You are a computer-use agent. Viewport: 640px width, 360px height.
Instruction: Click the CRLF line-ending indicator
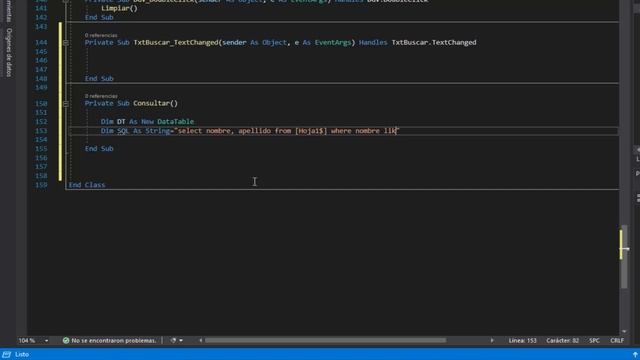coord(617,340)
